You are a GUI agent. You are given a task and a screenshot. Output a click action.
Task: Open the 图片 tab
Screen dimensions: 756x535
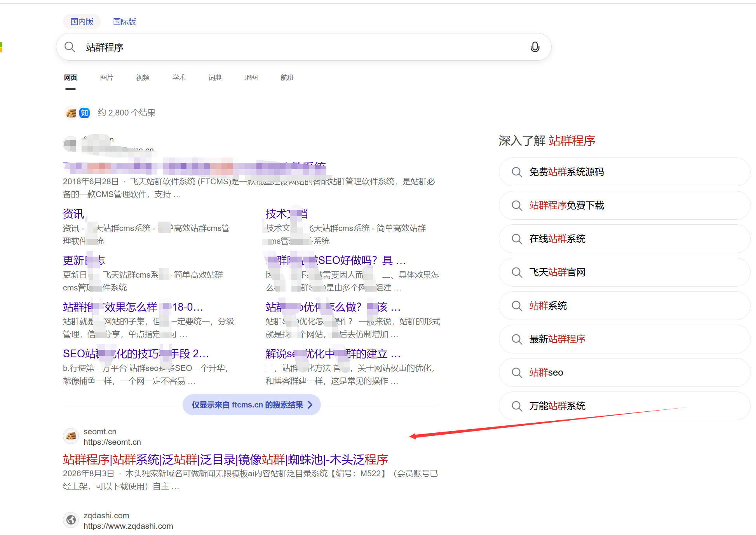coord(106,78)
